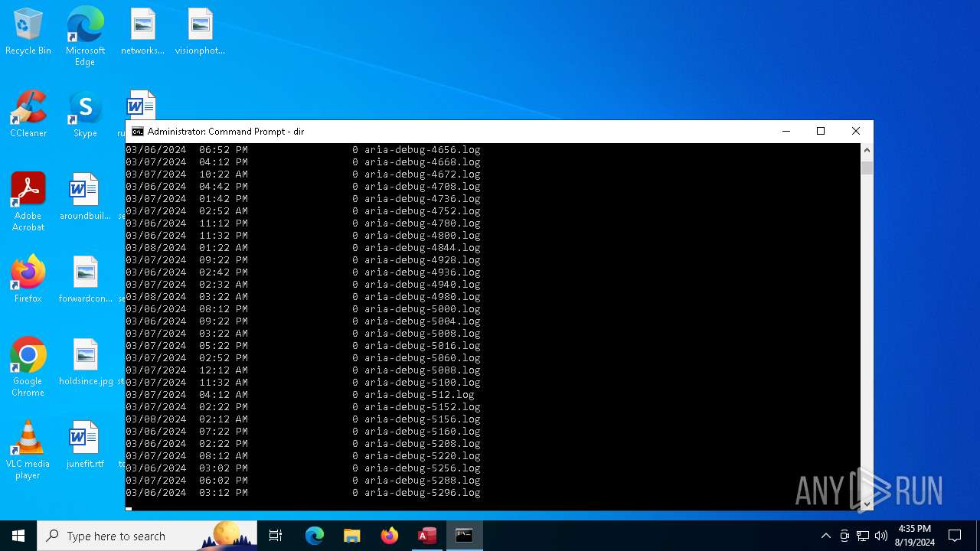The width and height of the screenshot is (980, 551).
Task: Open Task View on the taskbar
Action: click(x=276, y=536)
